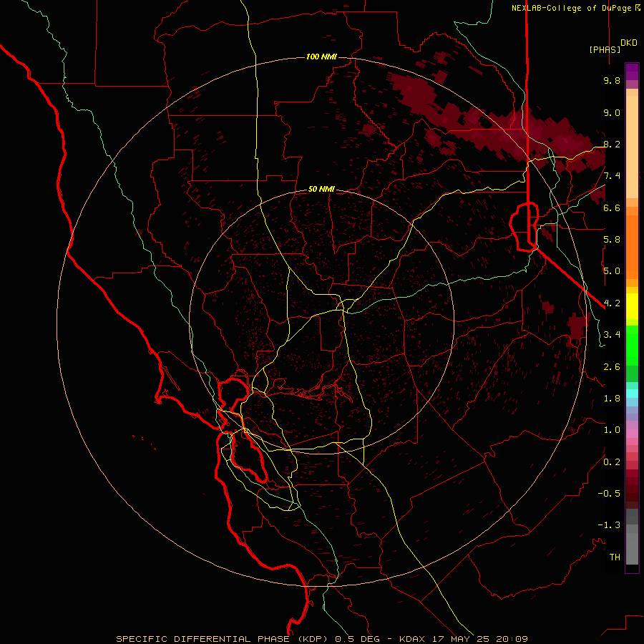Click the 5.0 scale value
Screen dimensions: 644x644
click(x=612, y=271)
